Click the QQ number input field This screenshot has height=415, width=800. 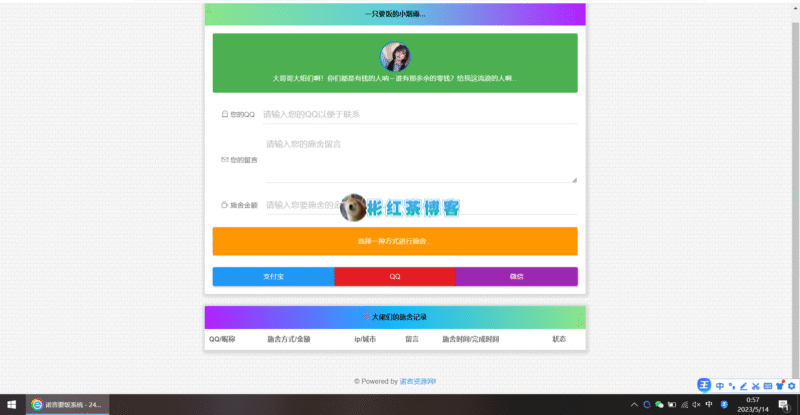[420, 114]
